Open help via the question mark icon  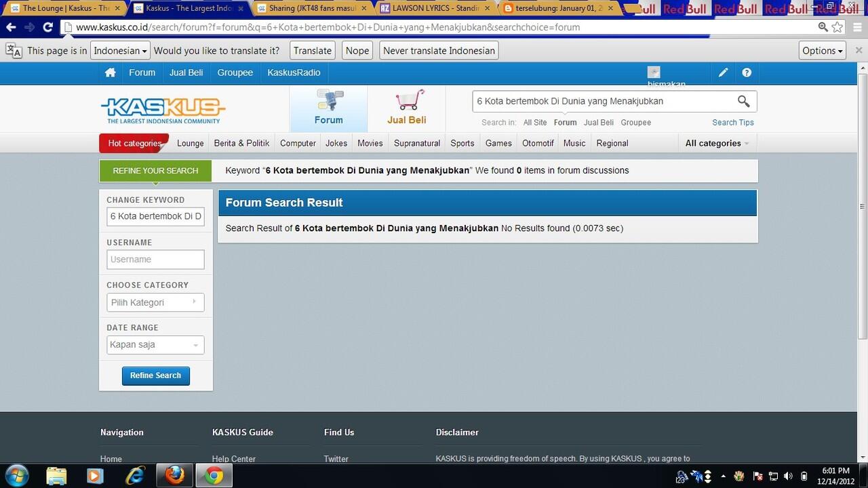[747, 73]
